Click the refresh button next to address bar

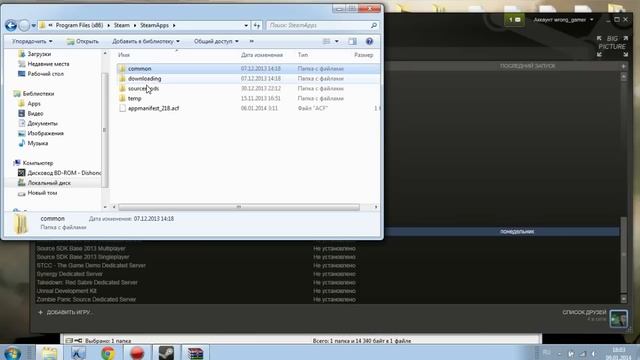click(256, 25)
